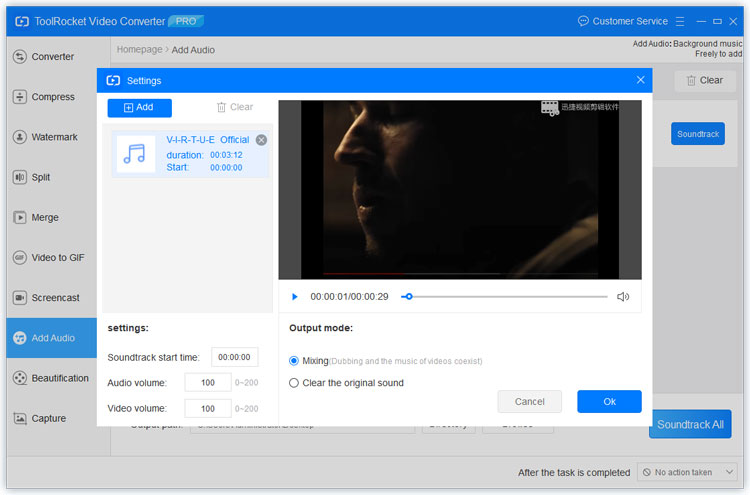
Task: Open the Watermark section in sidebar
Action: tap(51, 137)
